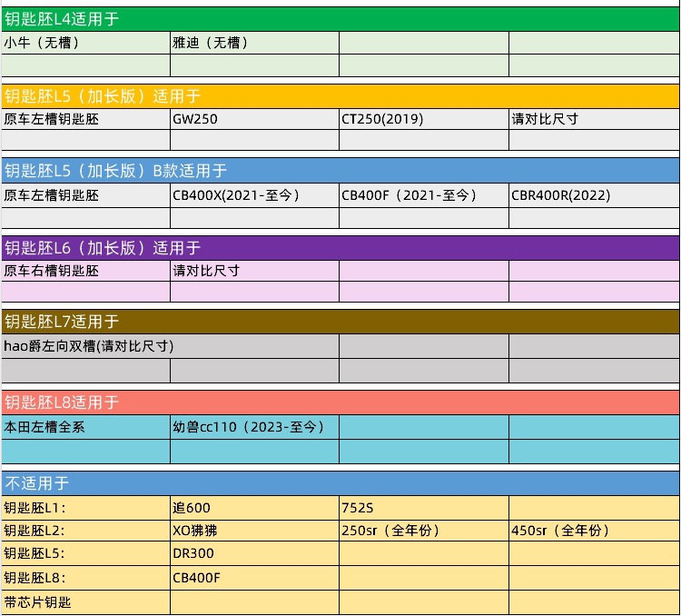Click the row label '钥匙胚L1:'
Viewport: 681px width, 616px height.
85,508
